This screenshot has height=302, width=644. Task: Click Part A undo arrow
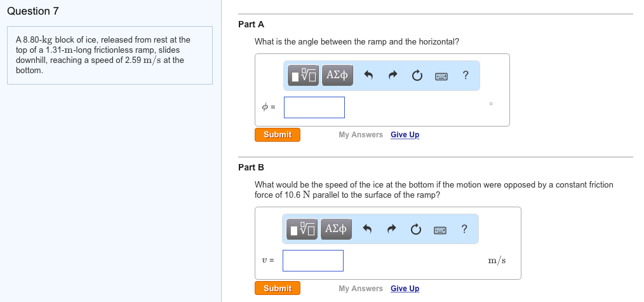click(x=368, y=76)
